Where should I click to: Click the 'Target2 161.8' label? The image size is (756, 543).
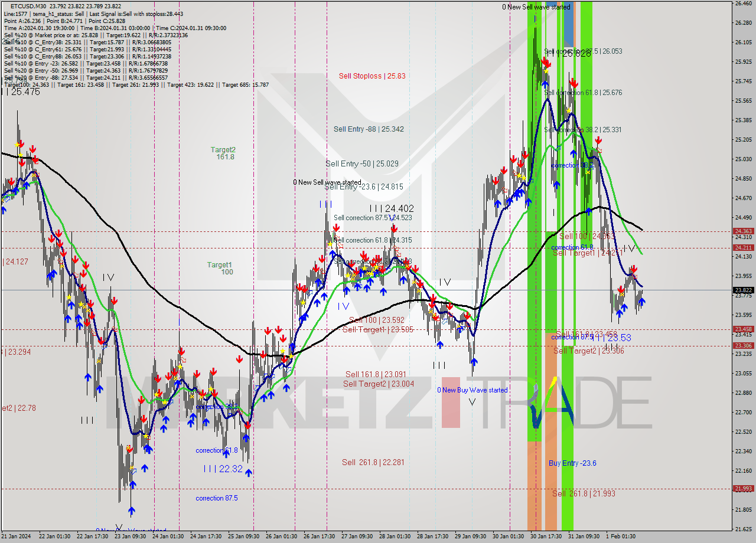pos(223,153)
